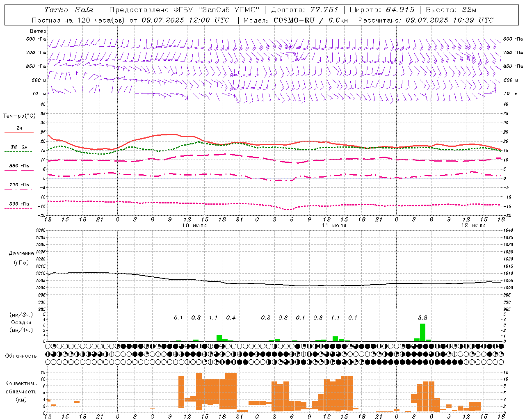Click the green dotted Td legend line sample
The image size is (525, 420).
point(18,151)
